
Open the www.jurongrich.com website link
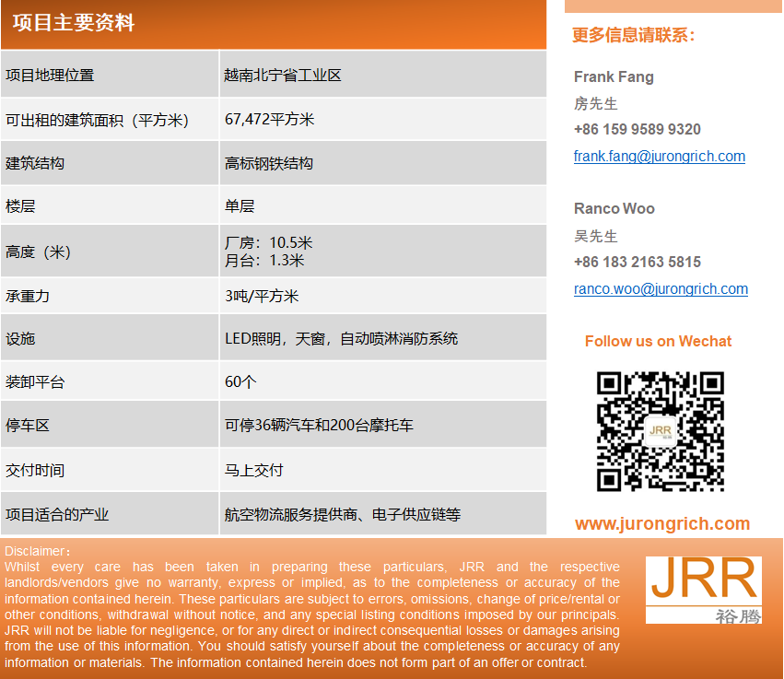(661, 524)
